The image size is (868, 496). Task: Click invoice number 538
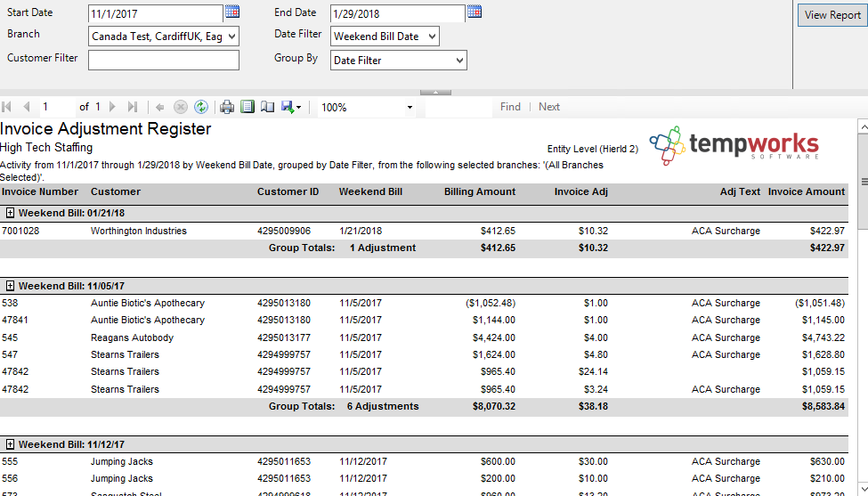coord(10,303)
